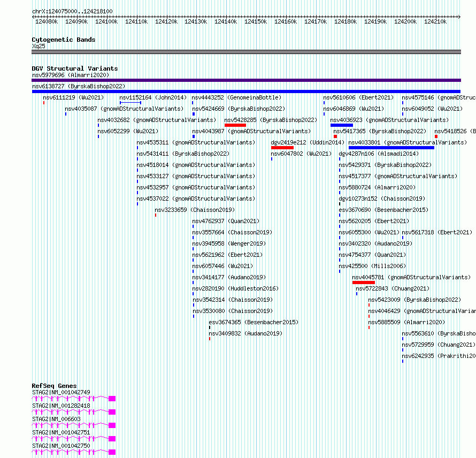Click dgv4287n106 (Alsmadi2014) label
Image resolution: width=476 pixels, height=458 pixels.
click(x=379, y=154)
